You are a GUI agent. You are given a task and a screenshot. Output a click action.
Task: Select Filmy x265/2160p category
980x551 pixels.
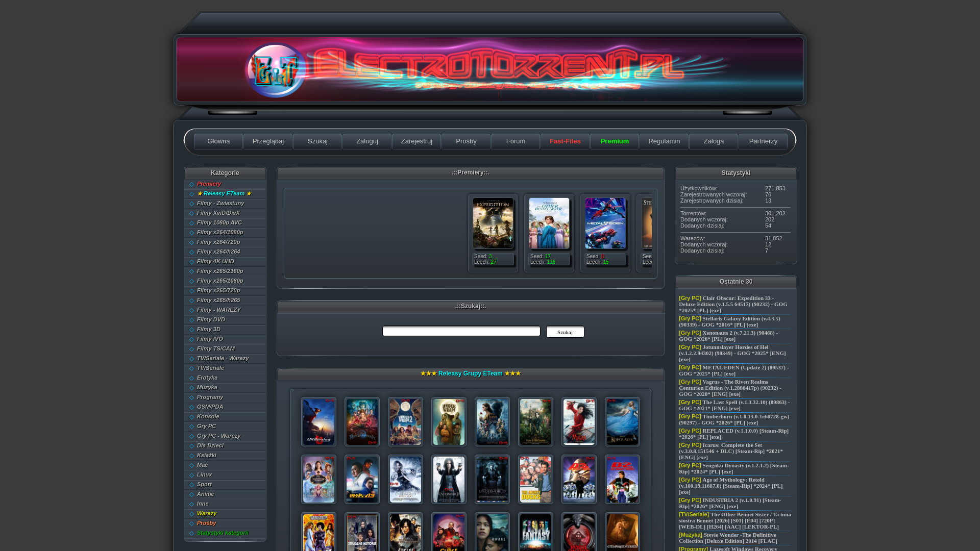pos(220,271)
